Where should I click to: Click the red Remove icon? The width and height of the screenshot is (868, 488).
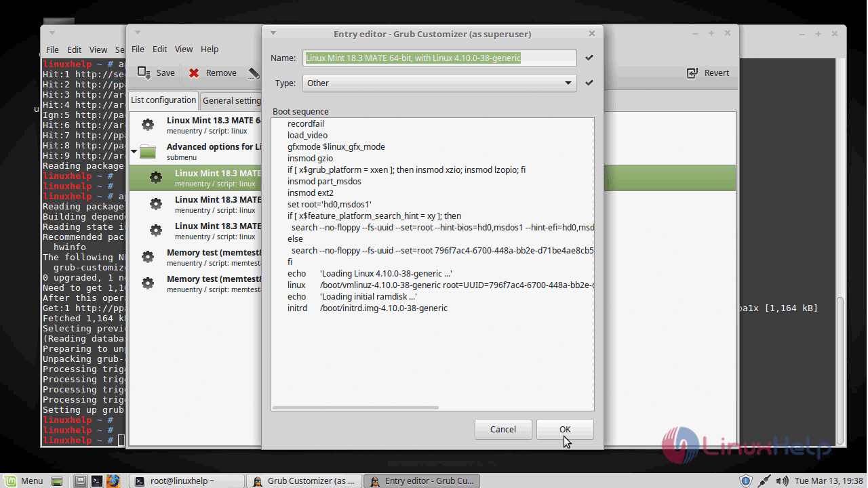click(x=194, y=73)
